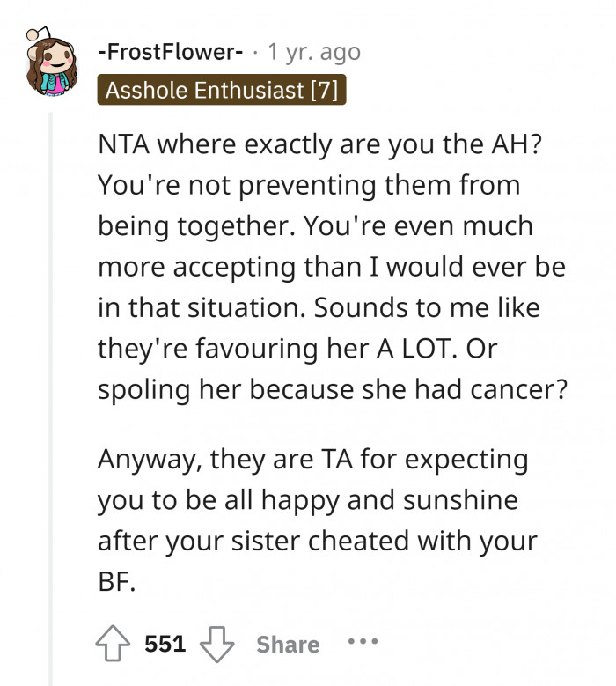Click the line 'you to be all happy and sunshine'
Viewport: 616px width, 686px height.
(307, 500)
